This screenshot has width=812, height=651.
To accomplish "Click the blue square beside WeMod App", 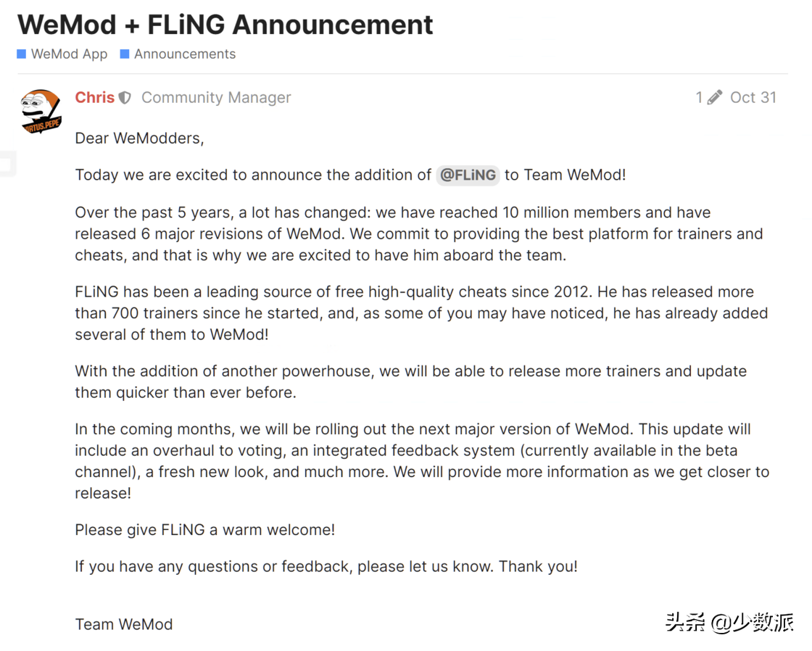I will 22,54.
